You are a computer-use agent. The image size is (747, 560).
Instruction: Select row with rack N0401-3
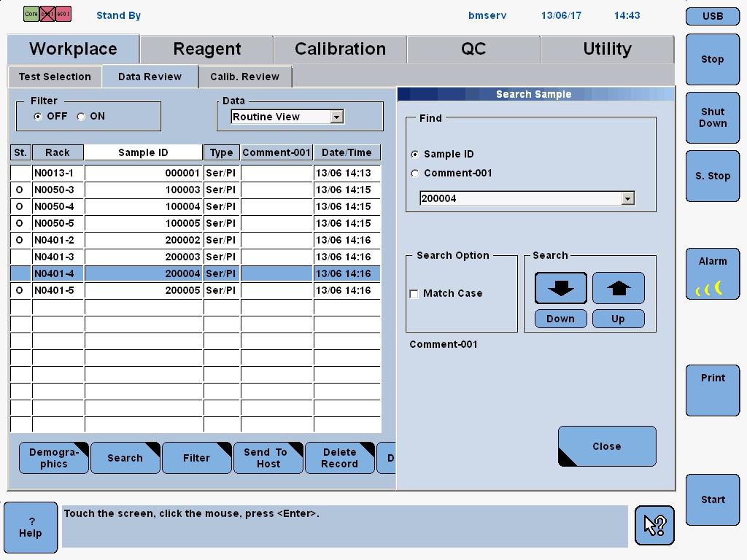(x=196, y=257)
